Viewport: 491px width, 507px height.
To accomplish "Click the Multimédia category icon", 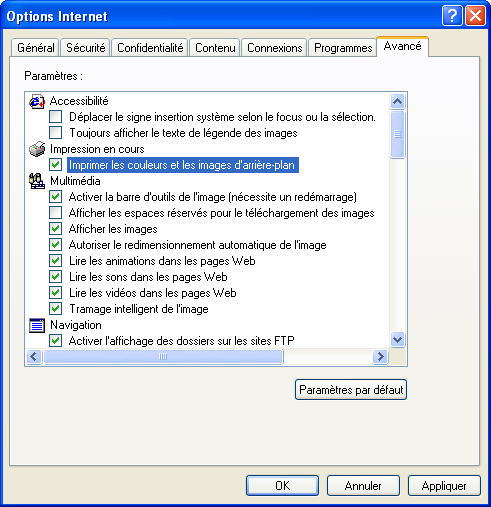I will point(37,181).
